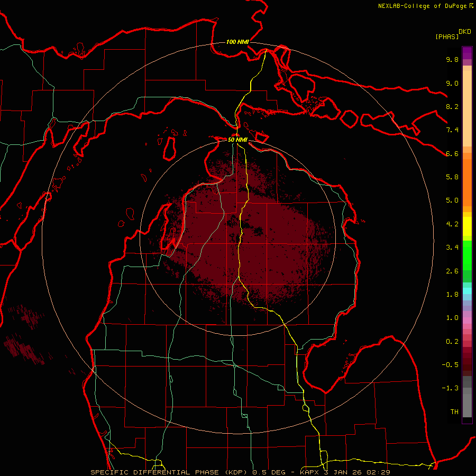The height and width of the screenshot is (476, 476).
Task: Click the 3 JAN 26 date text
Action: tap(342, 472)
